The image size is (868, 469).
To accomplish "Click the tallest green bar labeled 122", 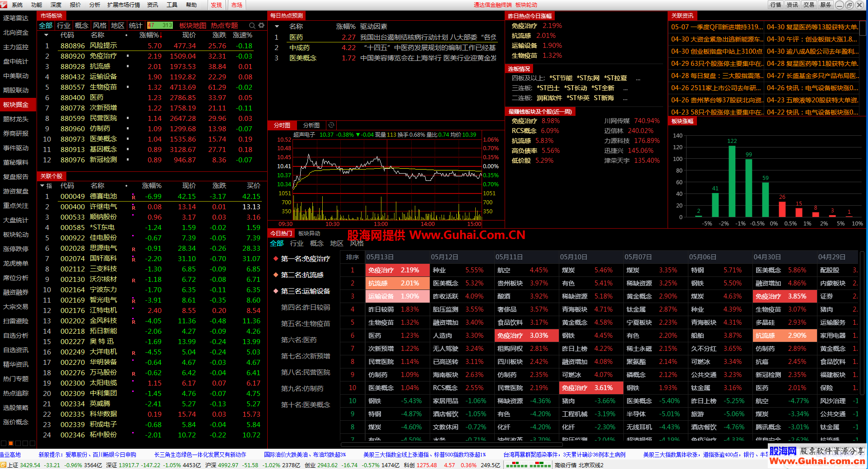I will point(732,181).
